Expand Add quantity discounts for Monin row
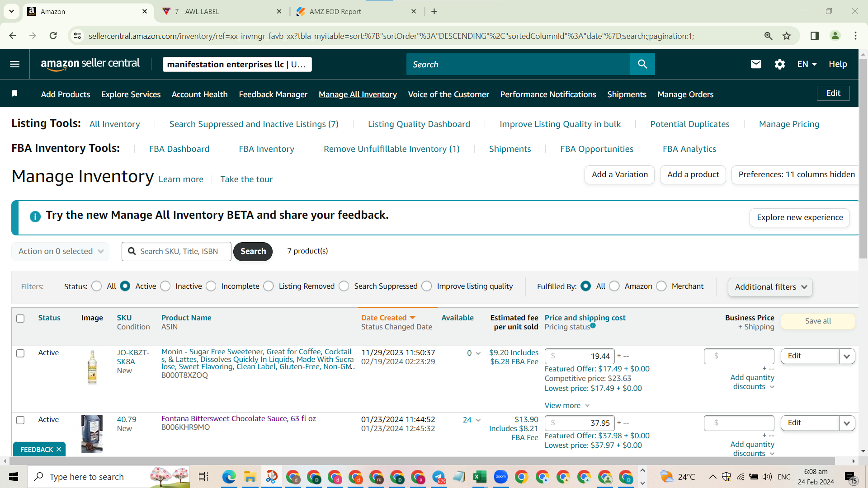Viewport: 868px width, 488px height. [752, 382]
